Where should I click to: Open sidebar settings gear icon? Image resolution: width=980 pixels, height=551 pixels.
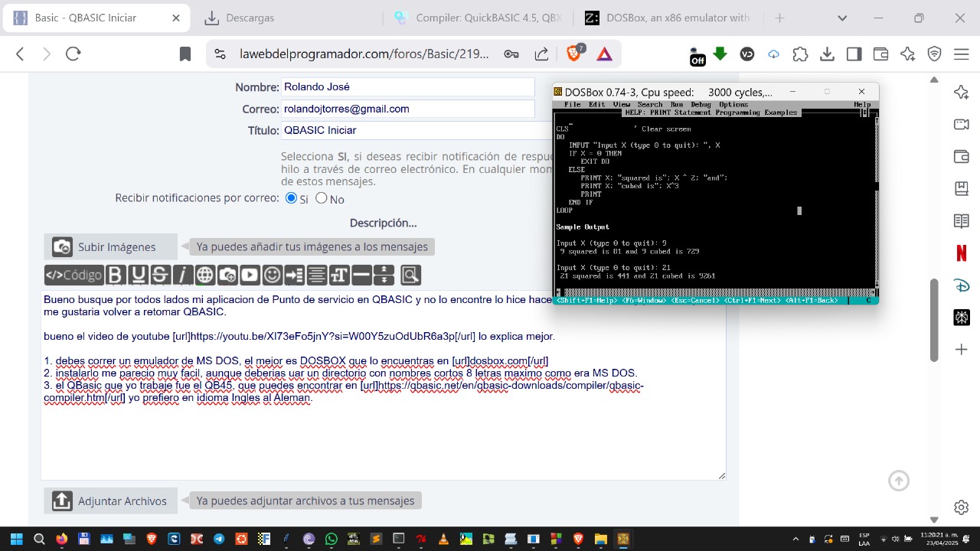coord(962,507)
